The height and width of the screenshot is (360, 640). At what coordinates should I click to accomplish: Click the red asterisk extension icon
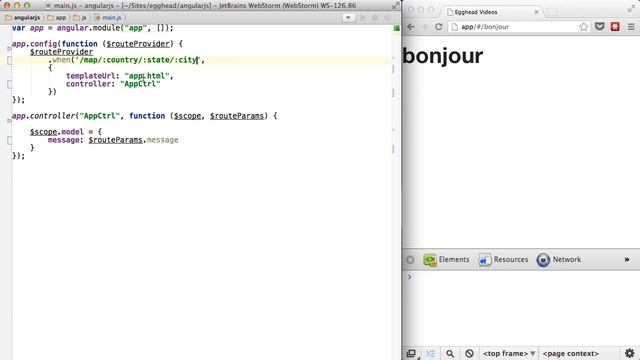pyautogui.click(x=615, y=27)
